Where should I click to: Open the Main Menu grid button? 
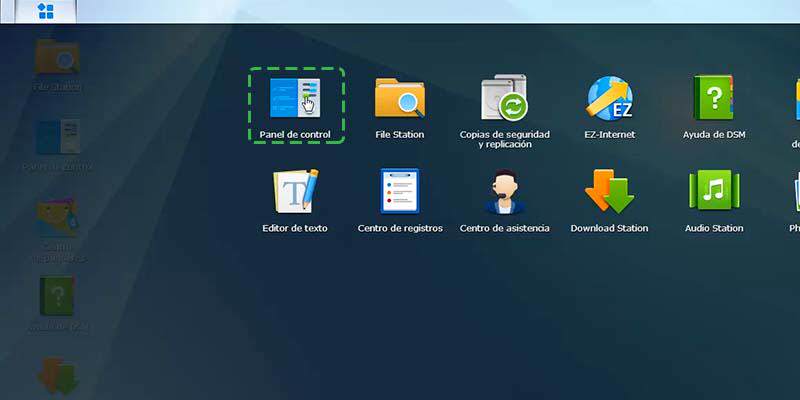pos(46,11)
